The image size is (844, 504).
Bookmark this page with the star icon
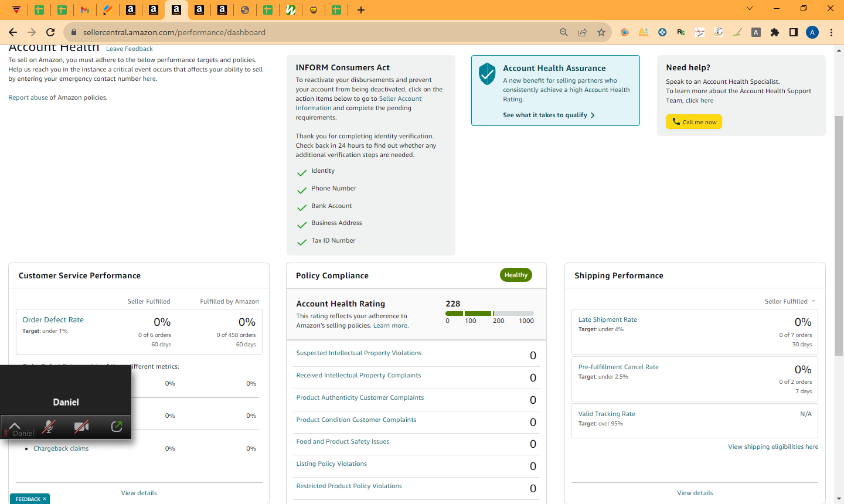(x=601, y=32)
